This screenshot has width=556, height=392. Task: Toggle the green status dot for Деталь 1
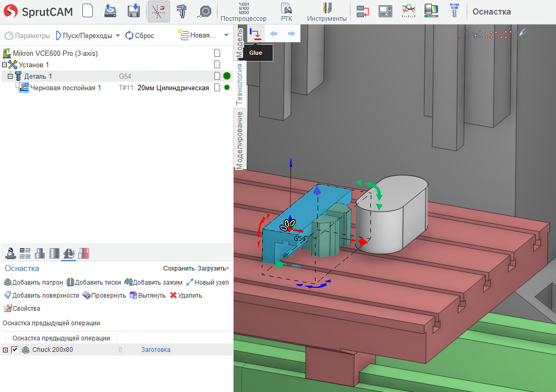pos(227,76)
